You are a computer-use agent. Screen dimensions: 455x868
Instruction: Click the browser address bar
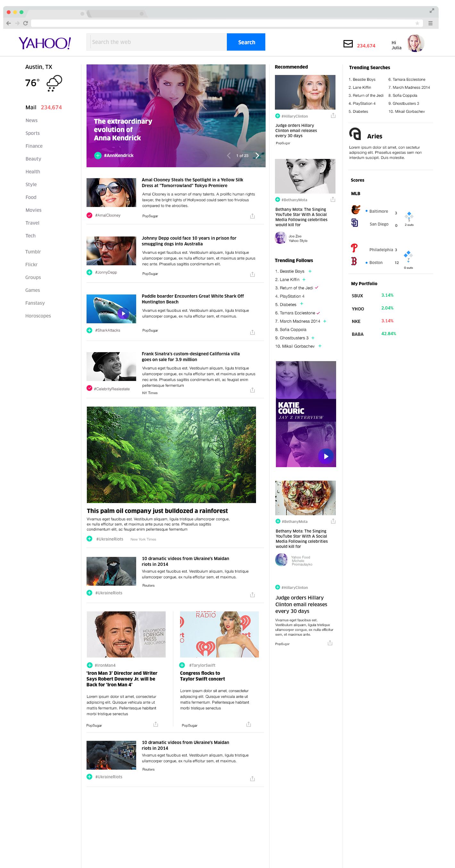tap(227, 23)
